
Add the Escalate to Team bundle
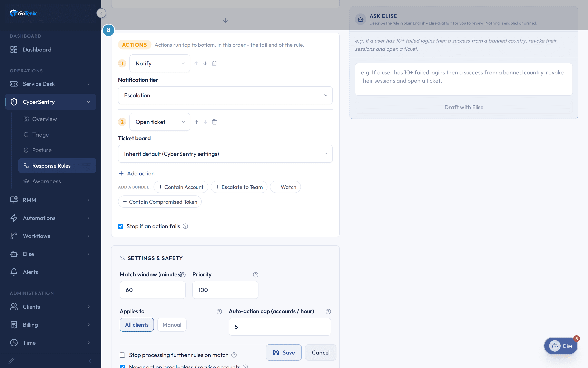[x=239, y=187]
